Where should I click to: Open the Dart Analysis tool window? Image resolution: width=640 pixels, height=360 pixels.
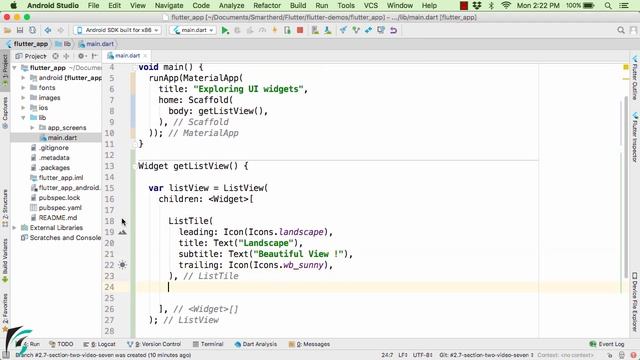[256, 344]
